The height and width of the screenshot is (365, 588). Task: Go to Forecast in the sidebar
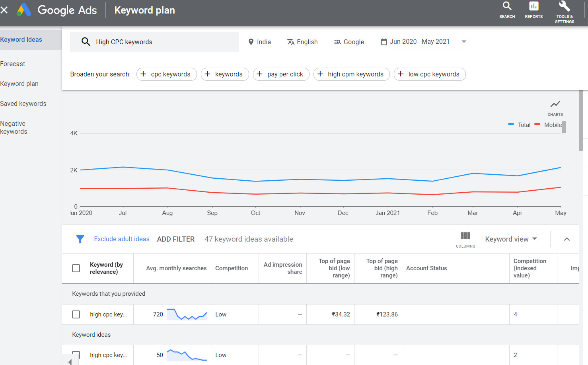pos(13,64)
